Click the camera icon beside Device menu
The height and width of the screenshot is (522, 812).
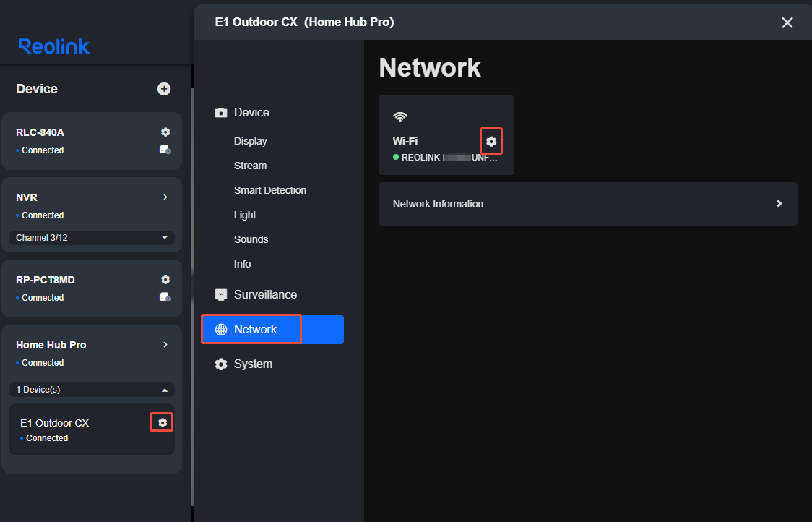(221, 112)
